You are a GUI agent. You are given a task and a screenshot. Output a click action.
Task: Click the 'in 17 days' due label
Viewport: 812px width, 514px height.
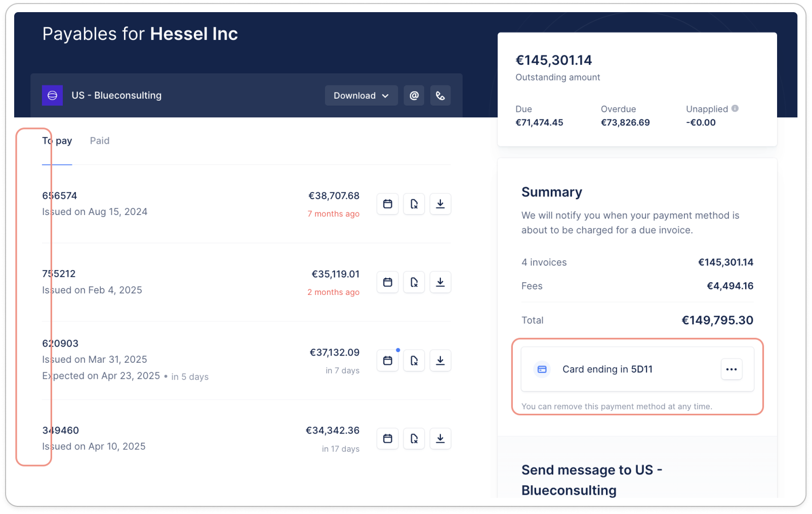tap(341, 449)
